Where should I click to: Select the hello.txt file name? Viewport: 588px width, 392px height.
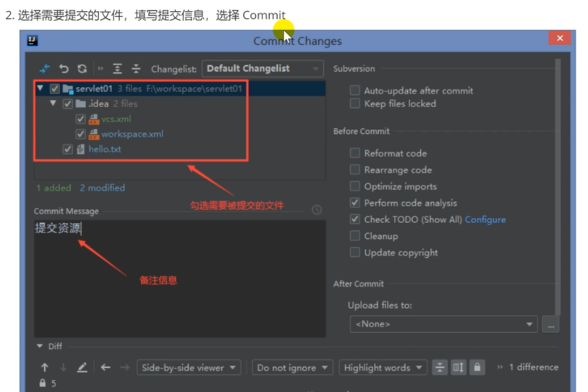(x=105, y=149)
